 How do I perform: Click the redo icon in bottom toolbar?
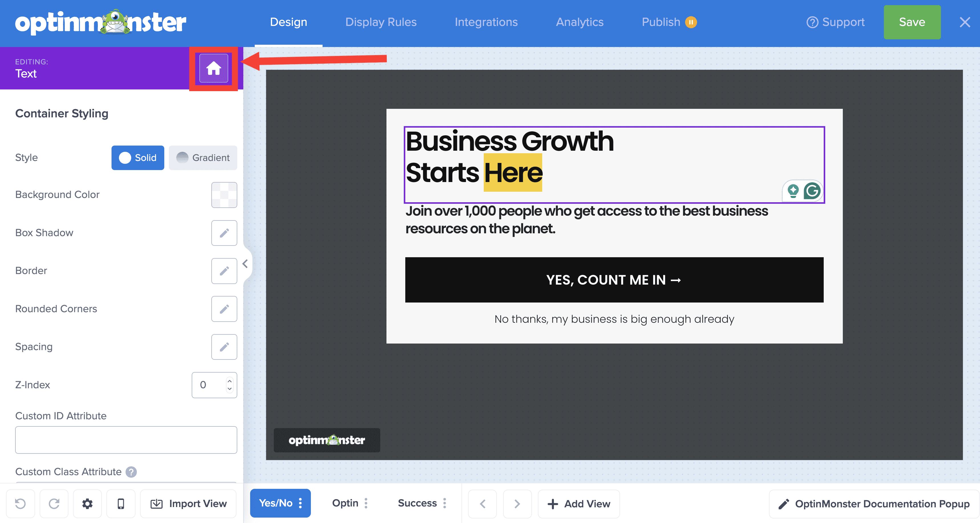tap(54, 504)
